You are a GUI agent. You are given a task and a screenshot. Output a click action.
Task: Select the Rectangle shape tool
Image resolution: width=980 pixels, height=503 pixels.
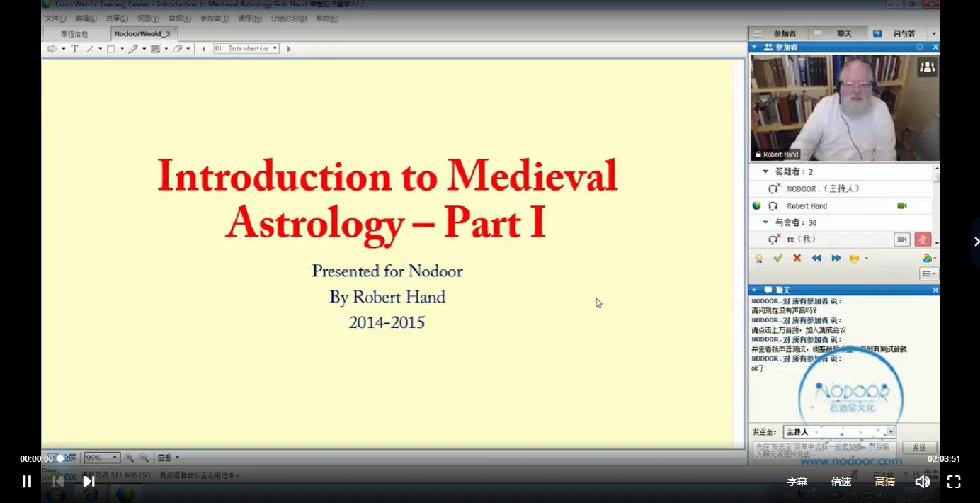click(111, 48)
